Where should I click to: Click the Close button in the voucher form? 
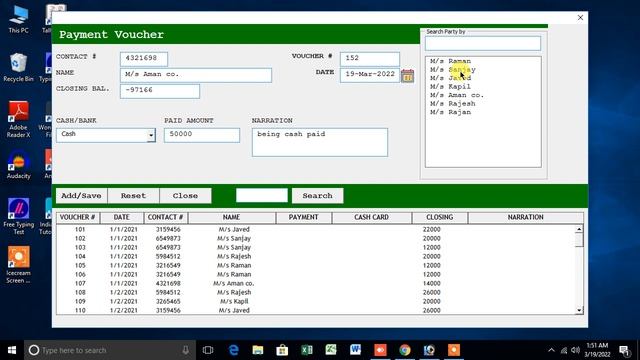tap(185, 196)
